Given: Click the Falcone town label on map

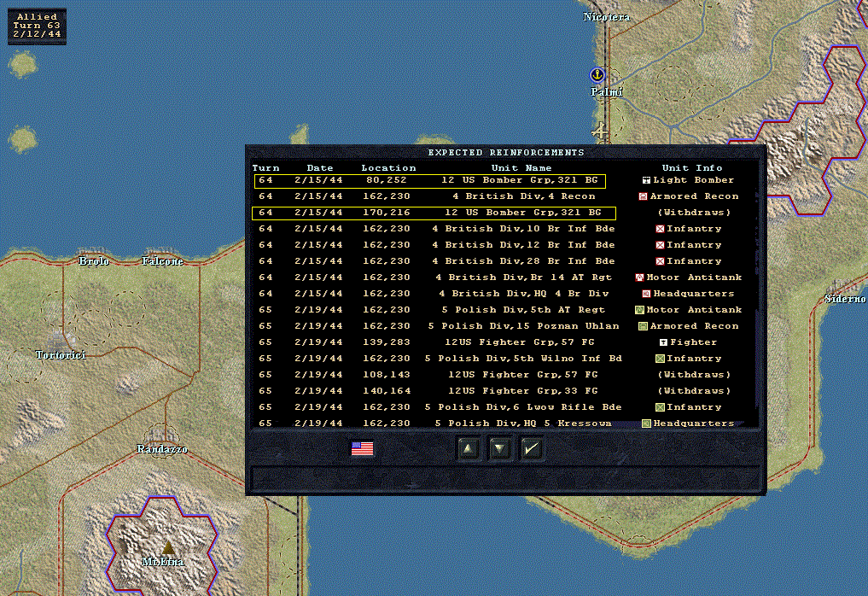Looking at the screenshot, I should coord(162,261).
